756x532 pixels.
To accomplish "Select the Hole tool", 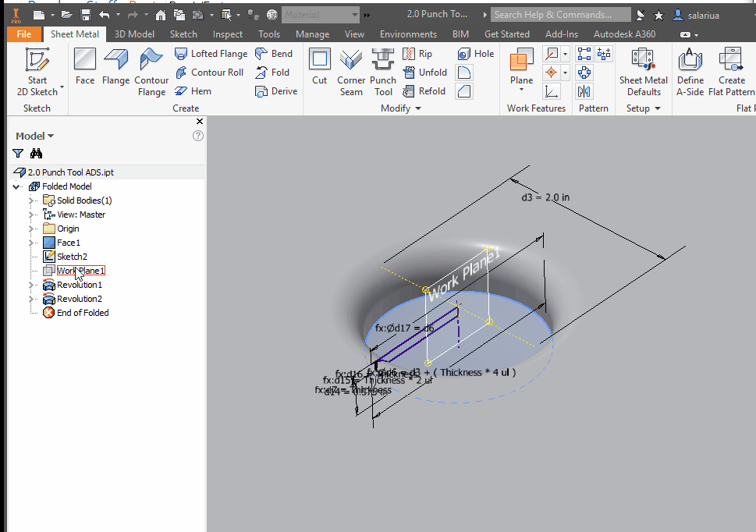I will pyautogui.click(x=475, y=54).
